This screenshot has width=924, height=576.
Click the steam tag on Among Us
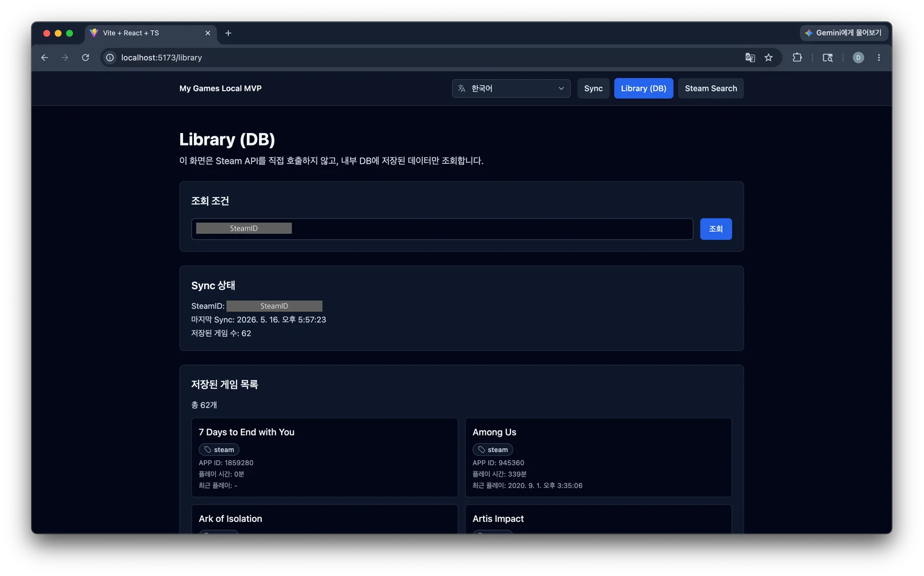point(493,450)
